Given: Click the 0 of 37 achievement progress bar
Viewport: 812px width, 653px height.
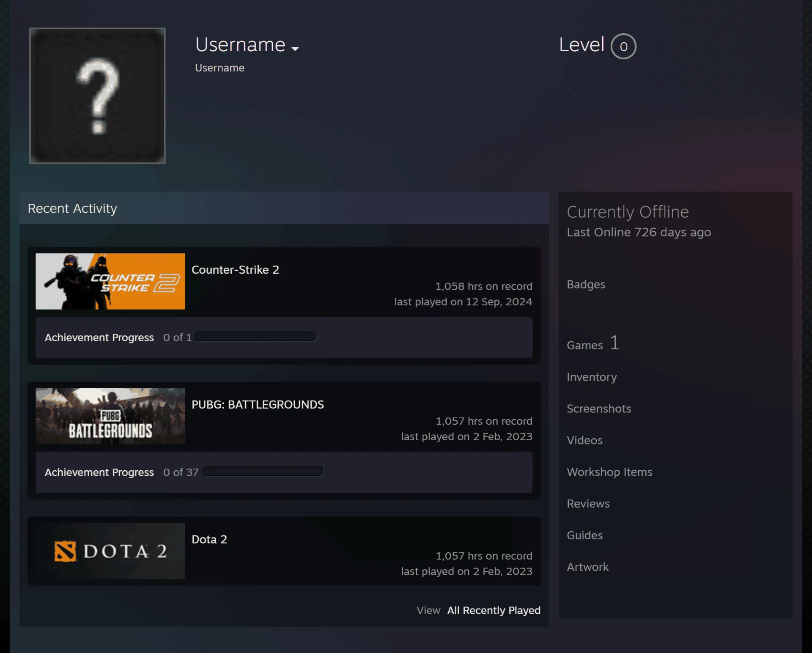Looking at the screenshot, I should [x=263, y=472].
